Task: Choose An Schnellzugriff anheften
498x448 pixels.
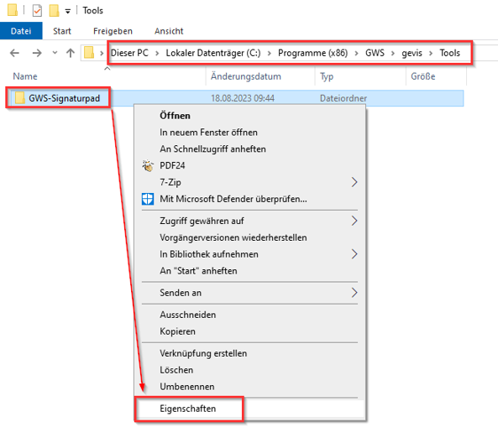Action: [x=249, y=148]
